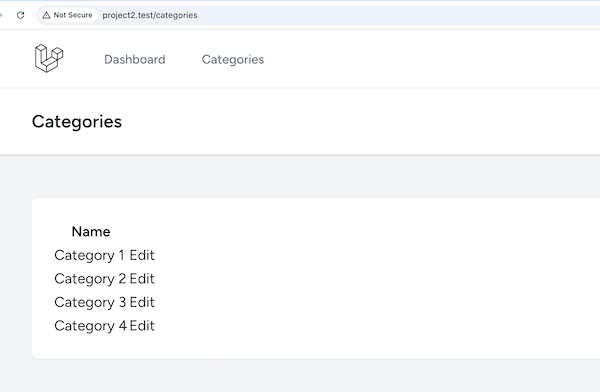Viewport: 600px width, 392px height.
Task: Click the Name column header
Action: pos(91,232)
